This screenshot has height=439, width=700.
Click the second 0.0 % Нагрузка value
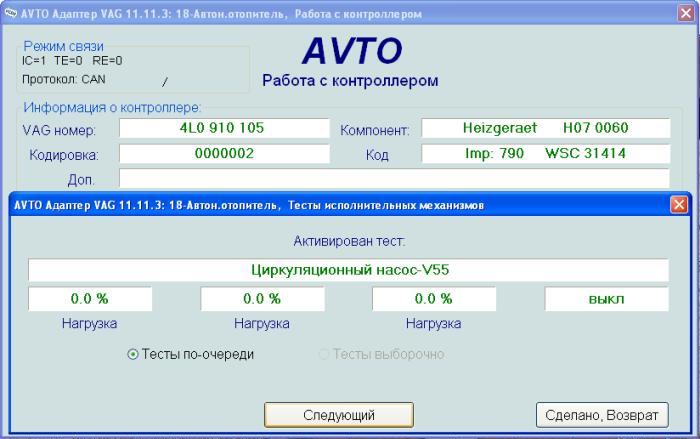(262, 299)
